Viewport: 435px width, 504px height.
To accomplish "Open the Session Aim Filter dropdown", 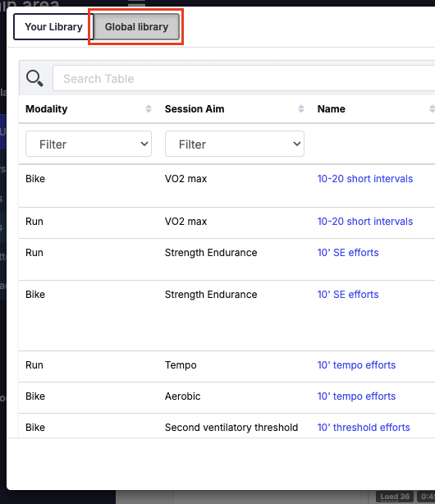I will point(235,144).
